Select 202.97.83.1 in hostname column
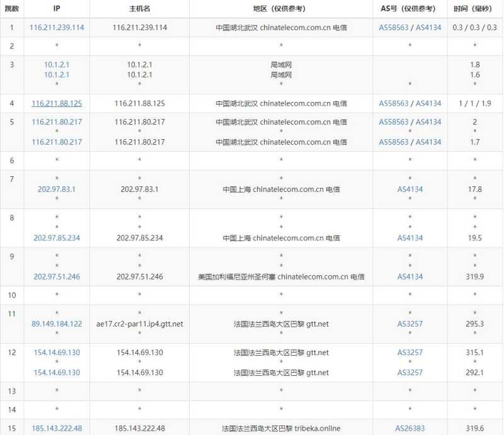 139,189
